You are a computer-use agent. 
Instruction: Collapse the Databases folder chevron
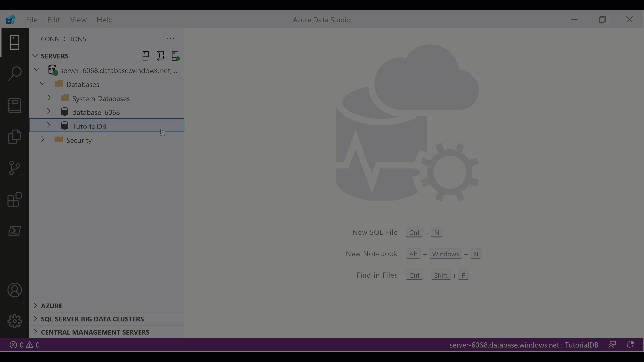(43, 84)
